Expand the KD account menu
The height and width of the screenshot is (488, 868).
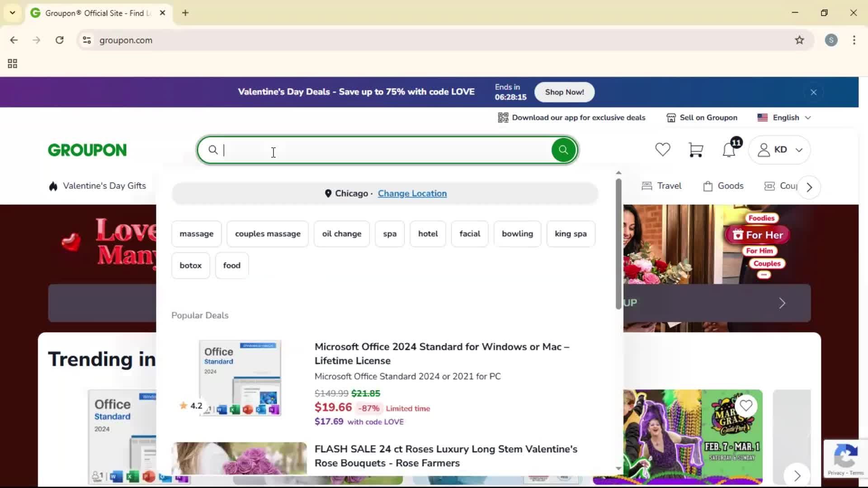click(x=780, y=150)
